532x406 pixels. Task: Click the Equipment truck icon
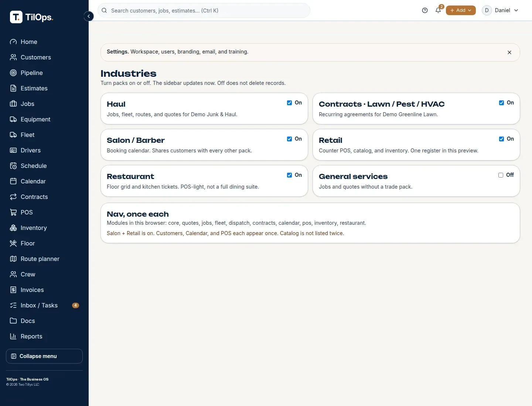[13, 119]
